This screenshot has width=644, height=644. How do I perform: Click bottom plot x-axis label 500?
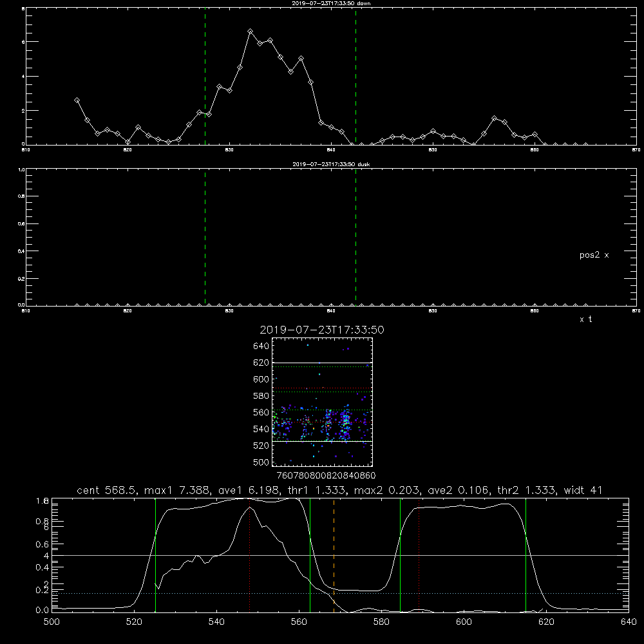click(52, 622)
